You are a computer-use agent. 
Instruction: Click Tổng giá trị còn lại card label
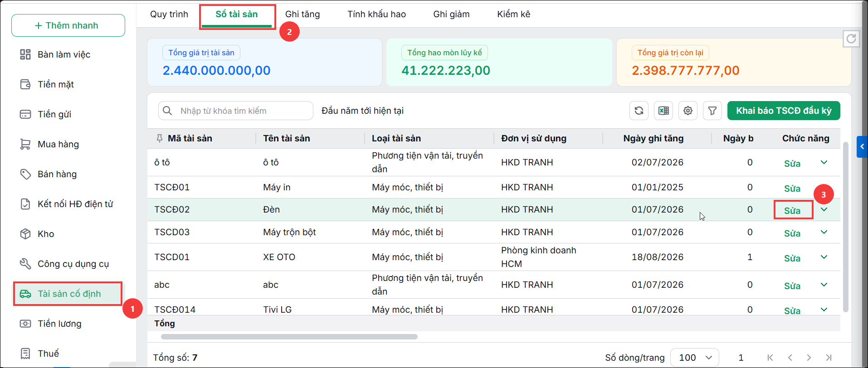click(x=670, y=53)
